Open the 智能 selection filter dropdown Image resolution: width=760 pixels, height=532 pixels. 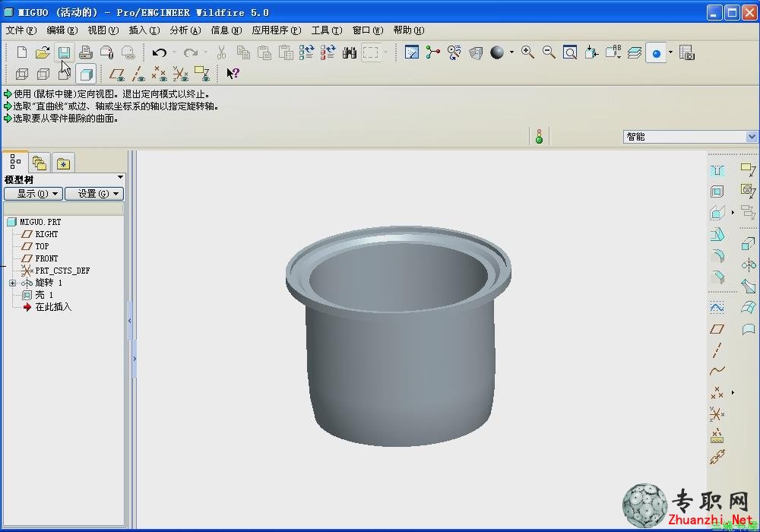pos(752,137)
